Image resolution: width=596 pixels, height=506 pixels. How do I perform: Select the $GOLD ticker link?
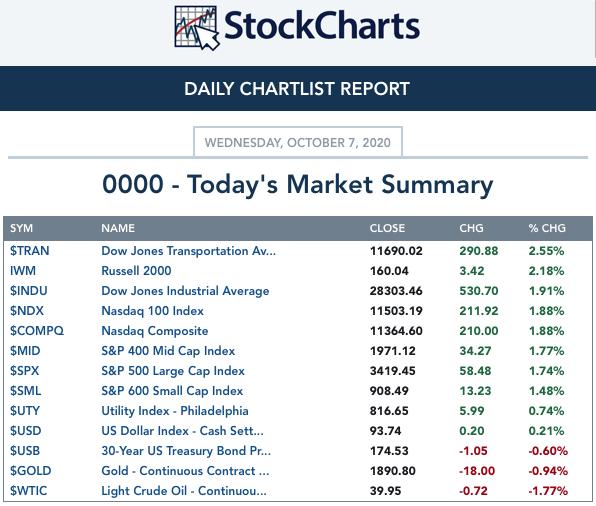point(30,471)
